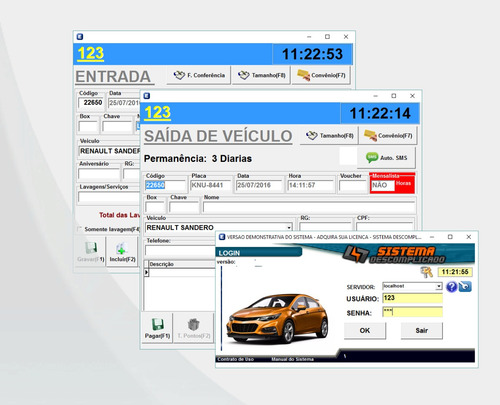The width and height of the screenshot is (500, 405).
Task: Click the Voucher input field
Action: (x=353, y=186)
